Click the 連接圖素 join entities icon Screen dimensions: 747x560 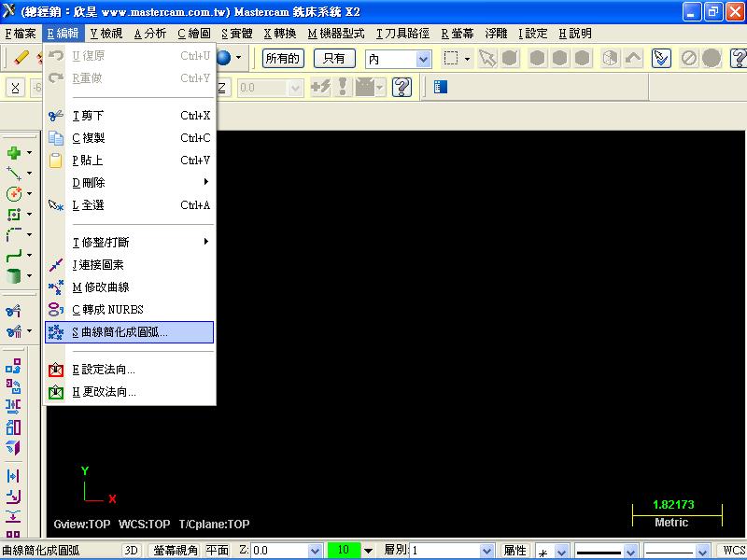pos(56,265)
